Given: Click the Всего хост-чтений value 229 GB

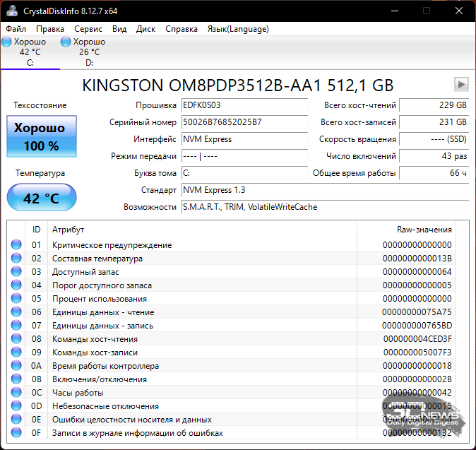Looking at the screenshot, I should click(x=434, y=105).
